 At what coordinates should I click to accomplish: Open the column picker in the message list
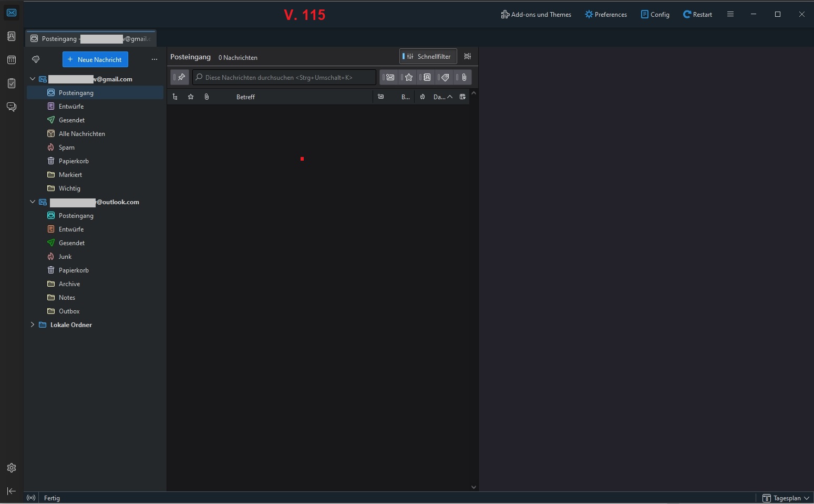pos(462,97)
